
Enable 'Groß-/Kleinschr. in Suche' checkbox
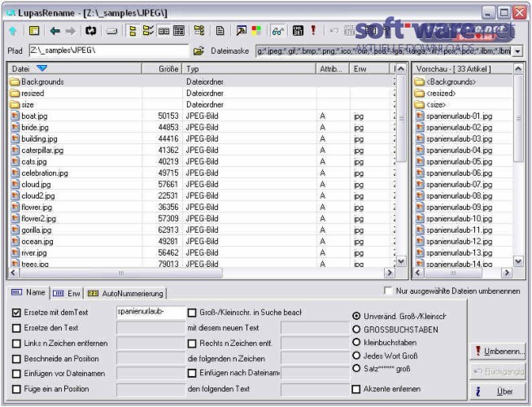tap(192, 313)
